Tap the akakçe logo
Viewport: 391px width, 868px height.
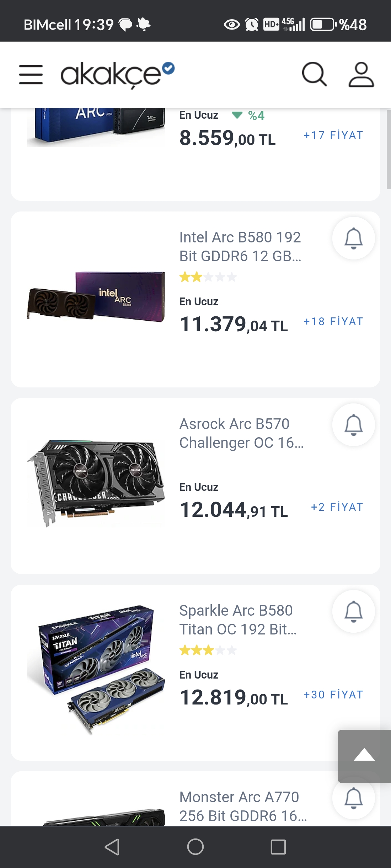[117, 74]
